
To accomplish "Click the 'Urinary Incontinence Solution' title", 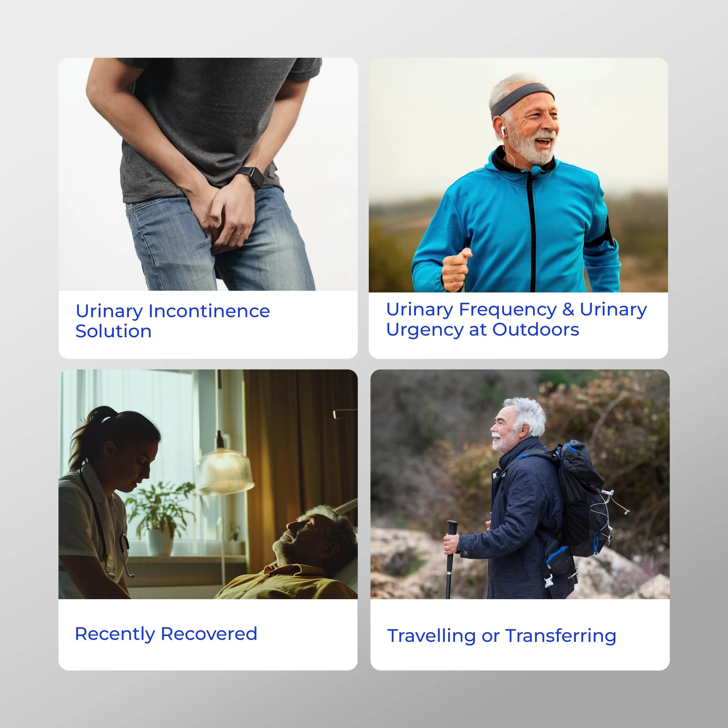I will click(173, 321).
